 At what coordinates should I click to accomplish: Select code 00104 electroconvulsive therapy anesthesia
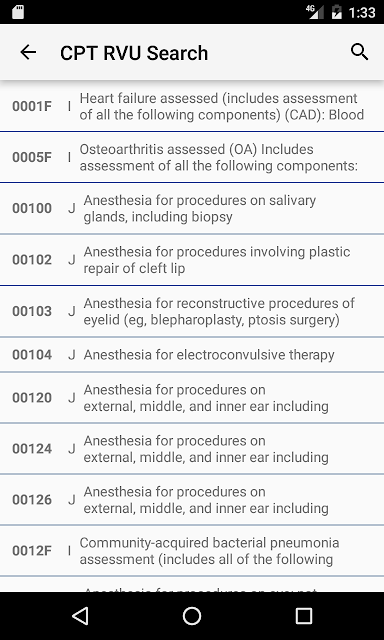[x=192, y=355]
